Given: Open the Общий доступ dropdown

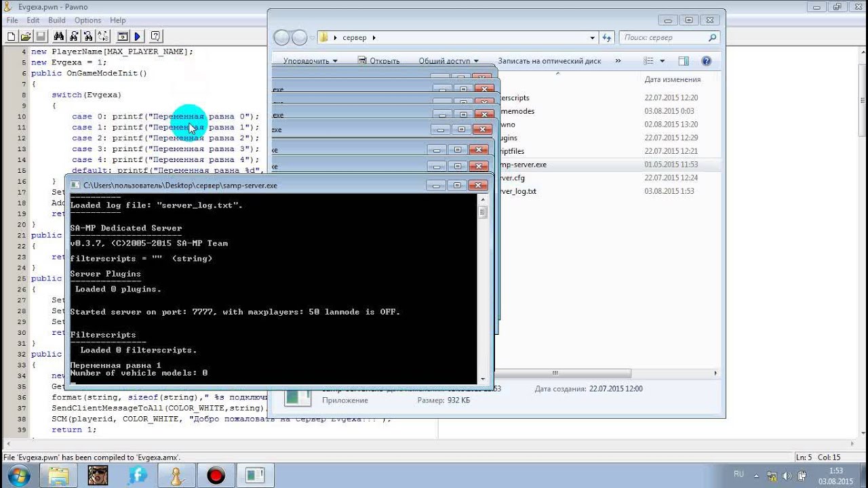Looking at the screenshot, I should 448,61.
